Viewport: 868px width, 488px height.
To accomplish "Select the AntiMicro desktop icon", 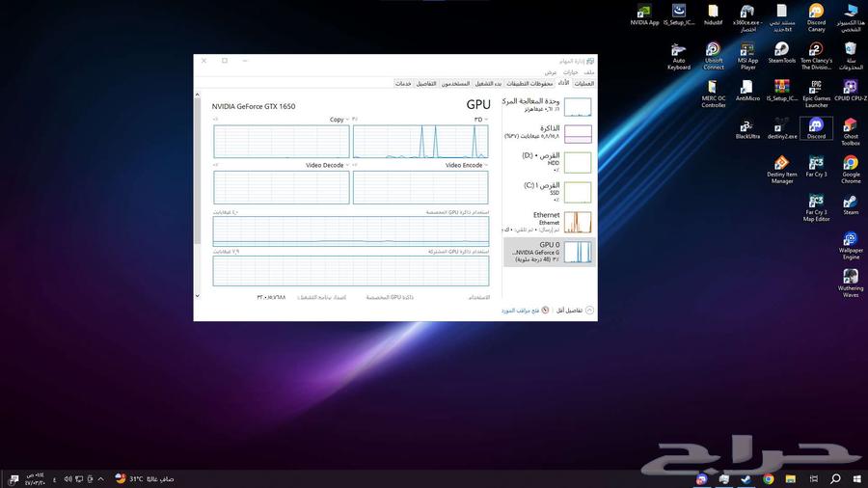I will click(x=747, y=91).
